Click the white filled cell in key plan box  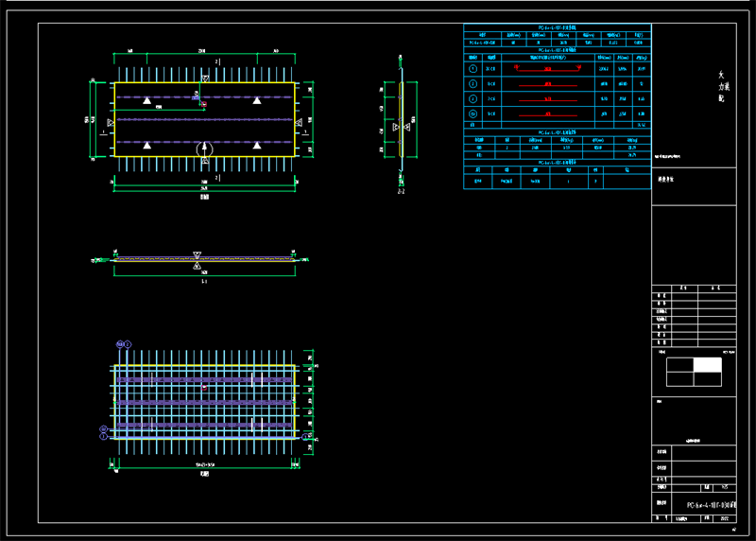(x=708, y=365)
